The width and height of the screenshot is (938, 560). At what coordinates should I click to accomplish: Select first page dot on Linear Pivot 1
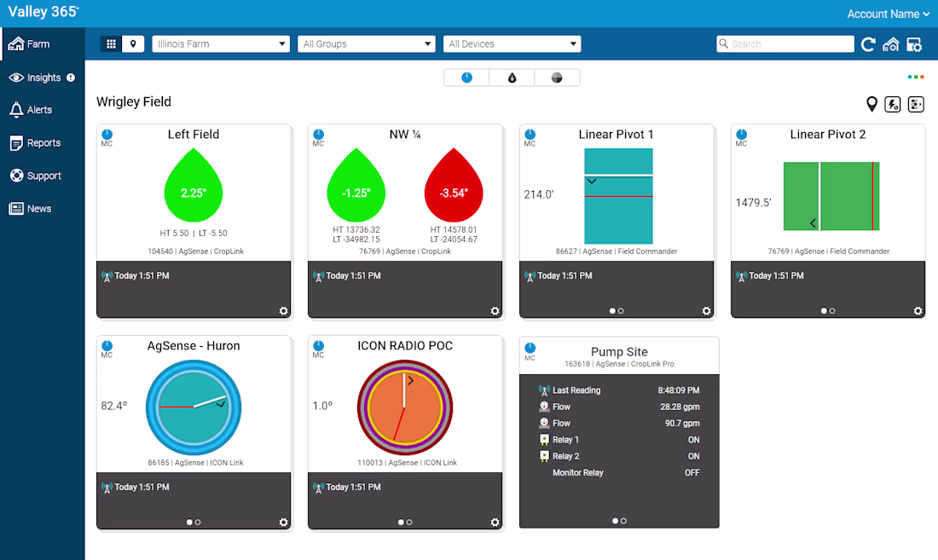[612, 311]
